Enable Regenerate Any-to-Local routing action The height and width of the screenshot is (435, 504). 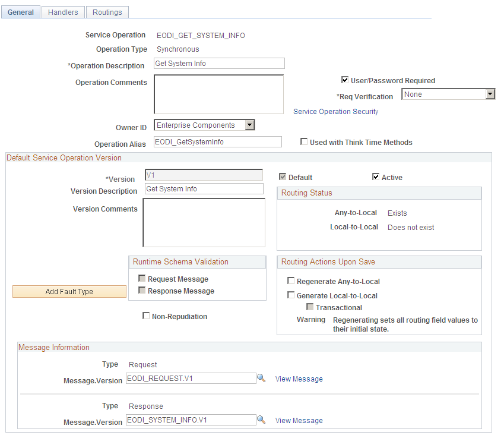(290, 280)
